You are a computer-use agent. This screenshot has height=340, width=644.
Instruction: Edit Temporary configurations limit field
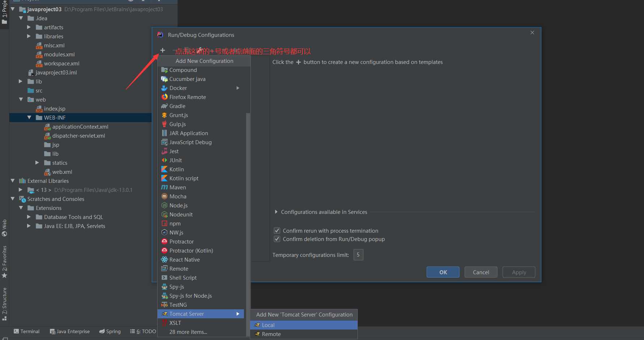click(x=358, y=255)
